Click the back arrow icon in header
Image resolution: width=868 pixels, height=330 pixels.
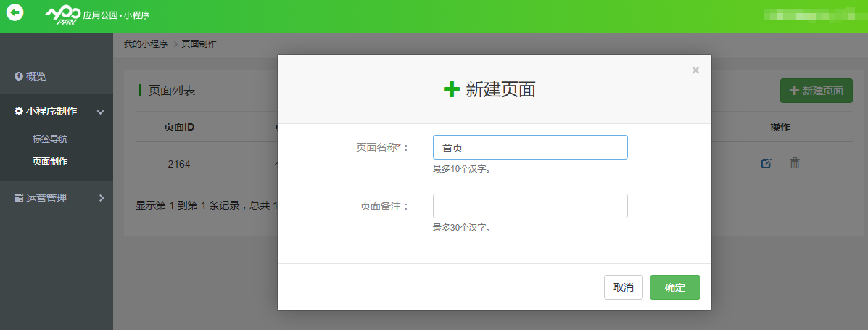click(15, 12)
